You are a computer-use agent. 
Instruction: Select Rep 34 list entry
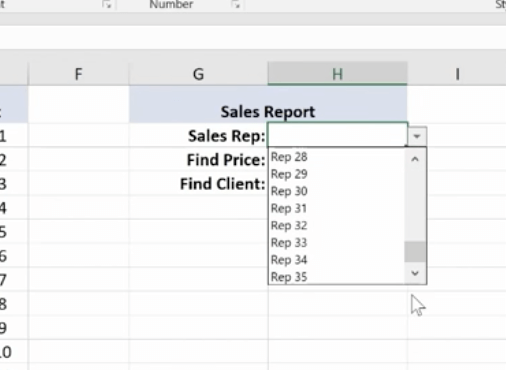336,260
